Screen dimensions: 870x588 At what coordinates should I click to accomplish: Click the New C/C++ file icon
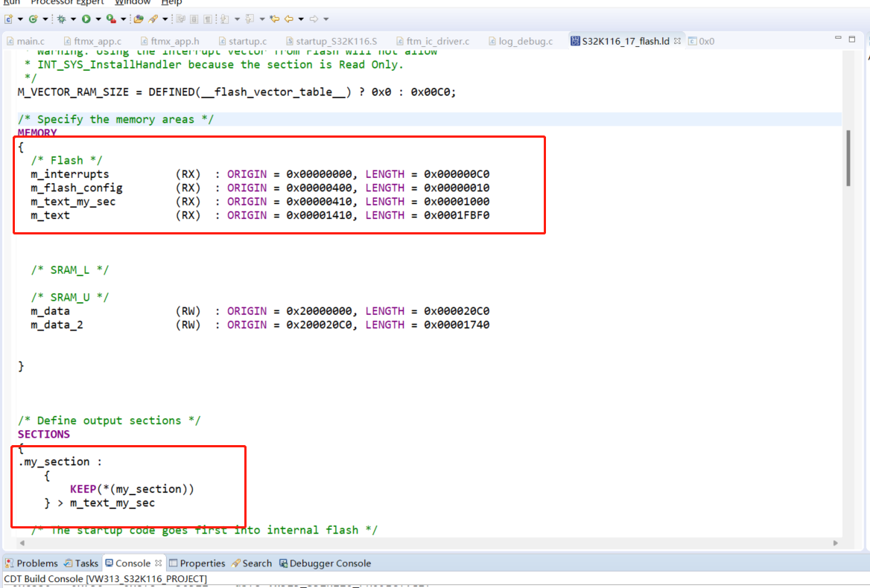point(8,19)
